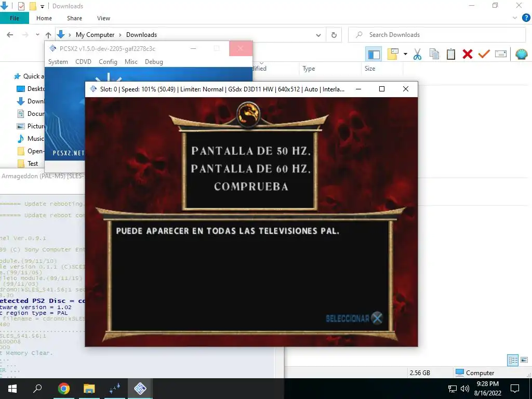532x399 pixels.
Task: Click the Paste clipboard icon in Explorer toolbar
Action: click(x=451, y=54)
